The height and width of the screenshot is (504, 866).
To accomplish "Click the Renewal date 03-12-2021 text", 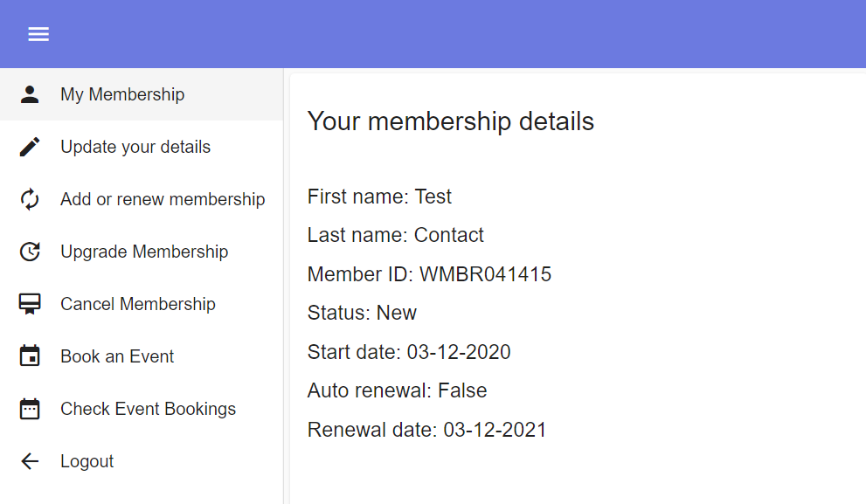I will tap(426, 429).
